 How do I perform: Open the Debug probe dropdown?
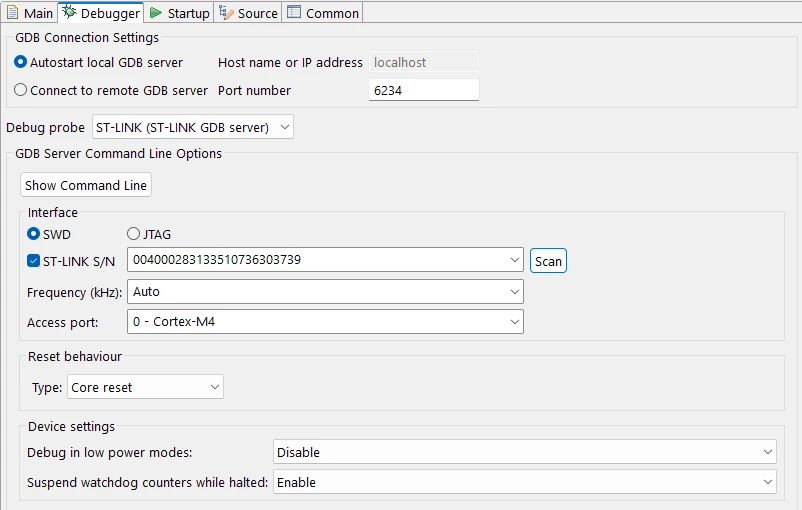(x=193, y=127)
